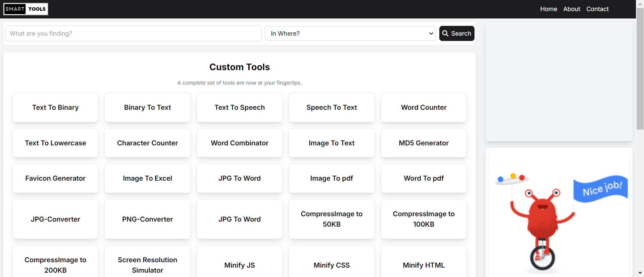Viewport: 644px width, 277px height.
Task: Launch the Text To Speech tool
Action: 240,107
